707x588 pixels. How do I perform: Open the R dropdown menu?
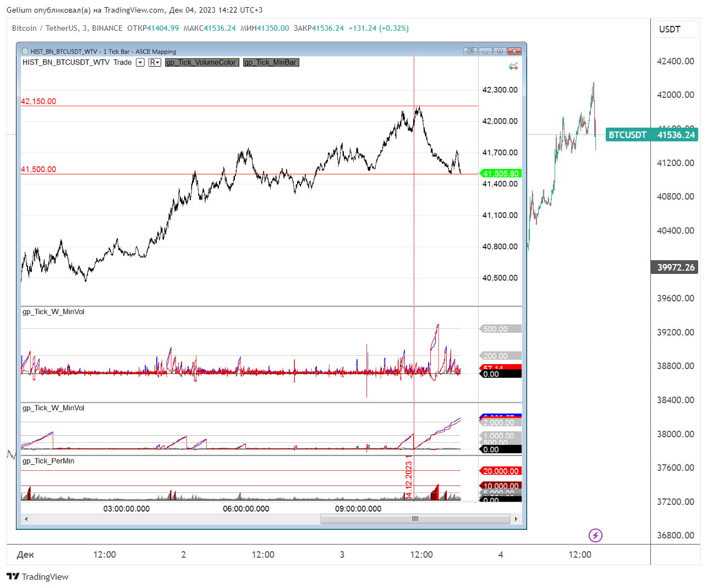(155, 62)
